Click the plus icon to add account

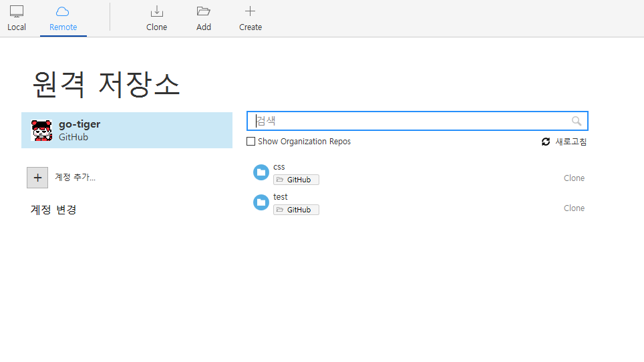click(x=37, y=178)
